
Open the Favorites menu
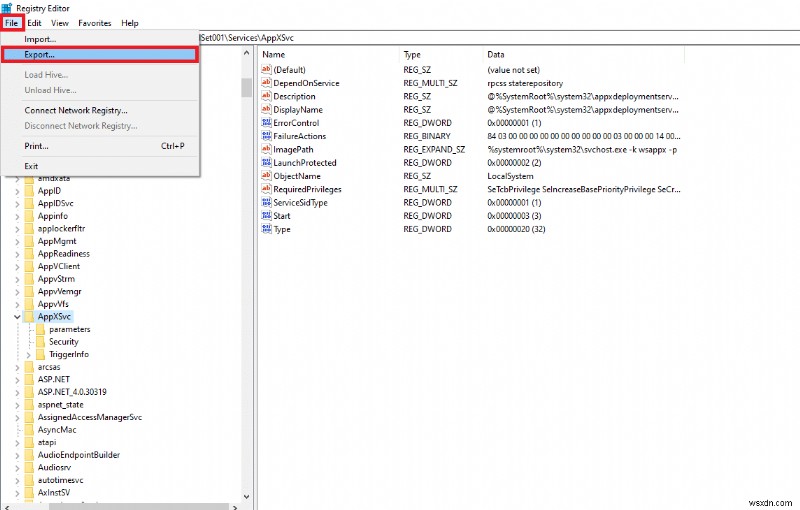tap(94, 23)
